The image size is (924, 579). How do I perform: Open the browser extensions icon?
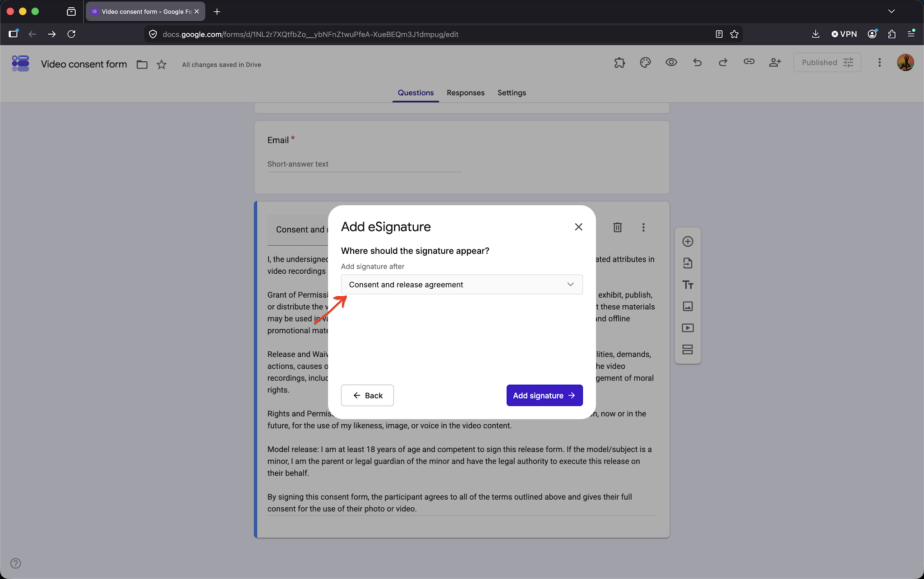(x=892, y=34)
